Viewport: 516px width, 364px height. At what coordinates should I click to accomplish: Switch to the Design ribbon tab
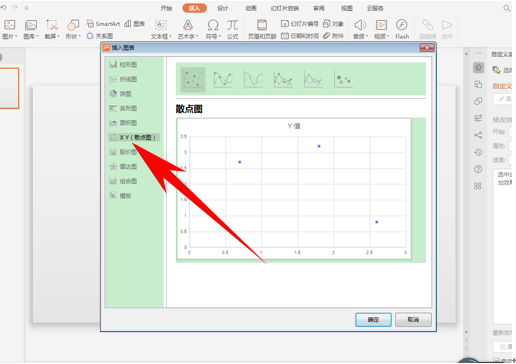point(223,8)
